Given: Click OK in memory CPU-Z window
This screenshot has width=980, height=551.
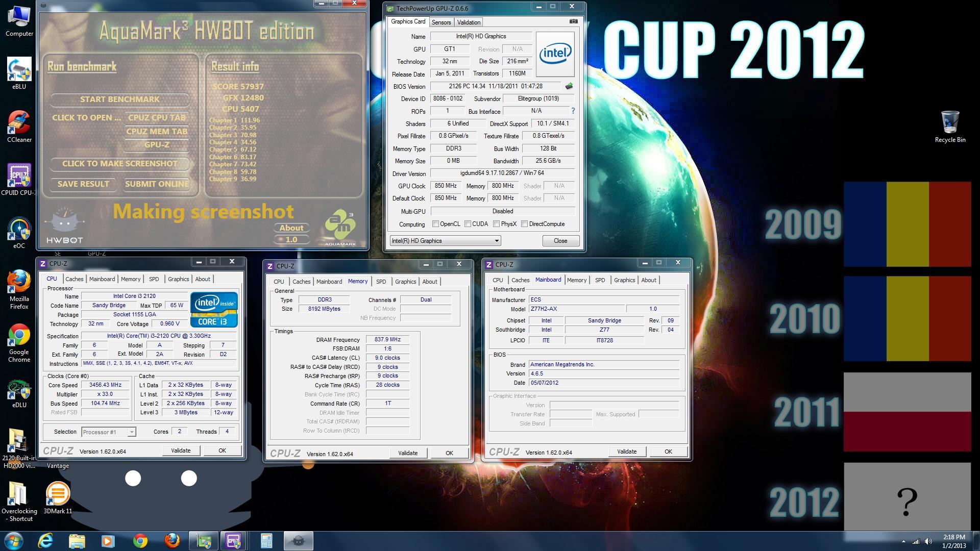Looking at the screenshot, I should (x=449, y=453).
